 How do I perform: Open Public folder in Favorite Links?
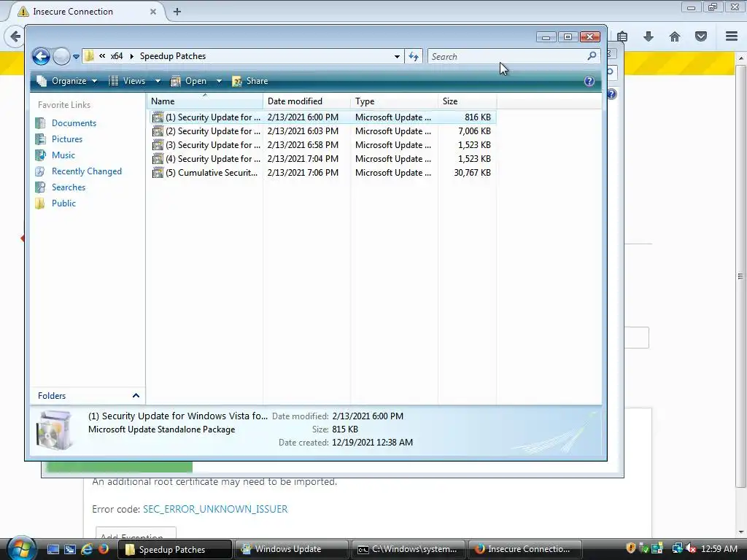click(64, 203)
